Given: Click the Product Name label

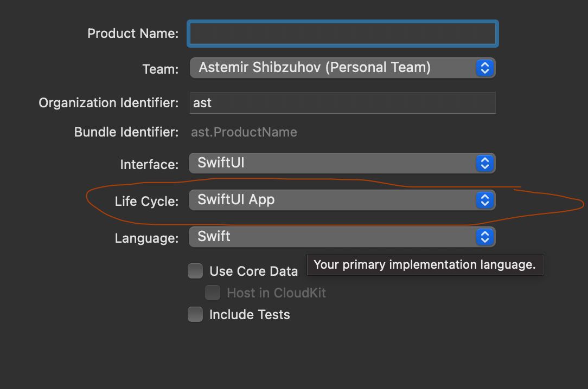Looking at the screenshot, I should click(133, 34).
